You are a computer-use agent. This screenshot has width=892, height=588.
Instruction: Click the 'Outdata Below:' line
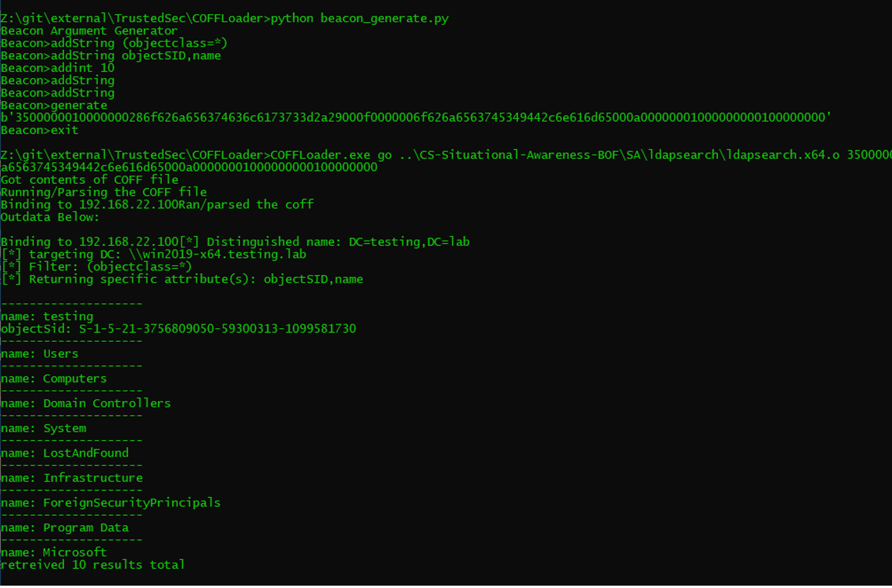[50, 217]
